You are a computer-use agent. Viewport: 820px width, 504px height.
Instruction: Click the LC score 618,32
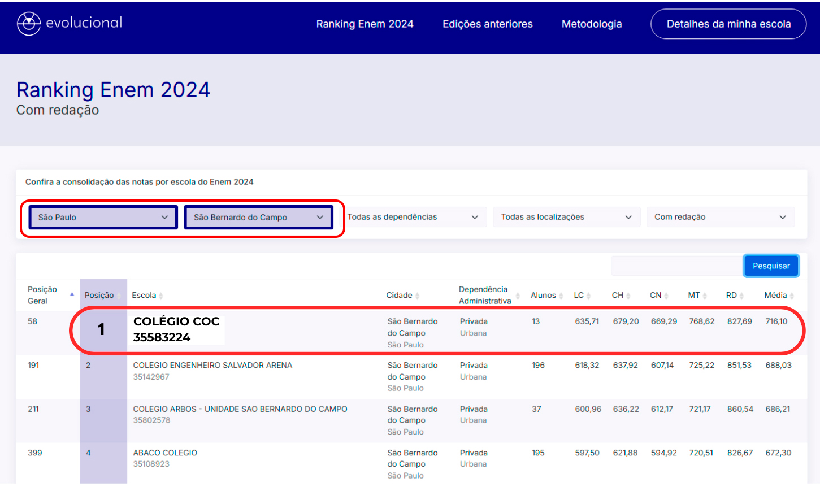[587, 366]
